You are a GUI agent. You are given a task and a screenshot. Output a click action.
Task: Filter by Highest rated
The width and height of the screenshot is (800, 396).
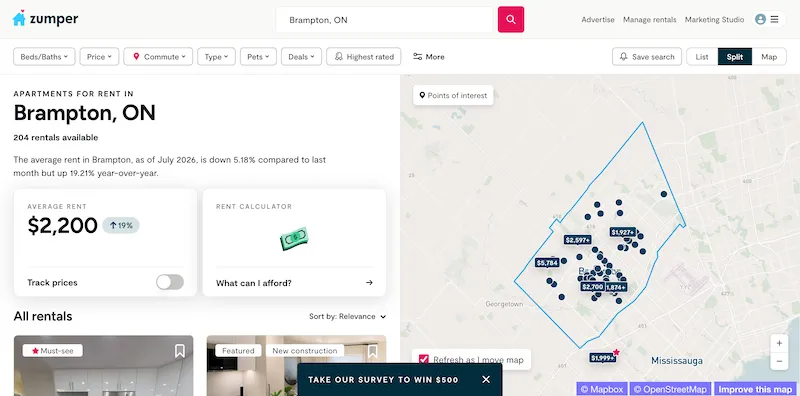coord(364,57)
